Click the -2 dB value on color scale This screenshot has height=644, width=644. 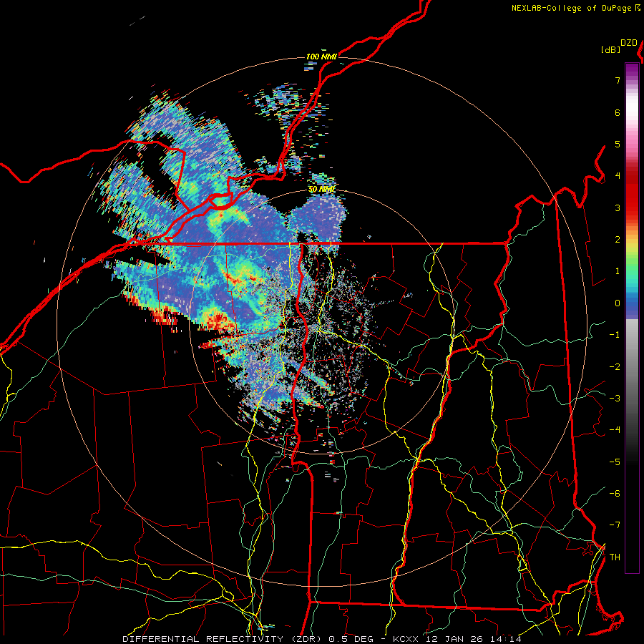615,367
